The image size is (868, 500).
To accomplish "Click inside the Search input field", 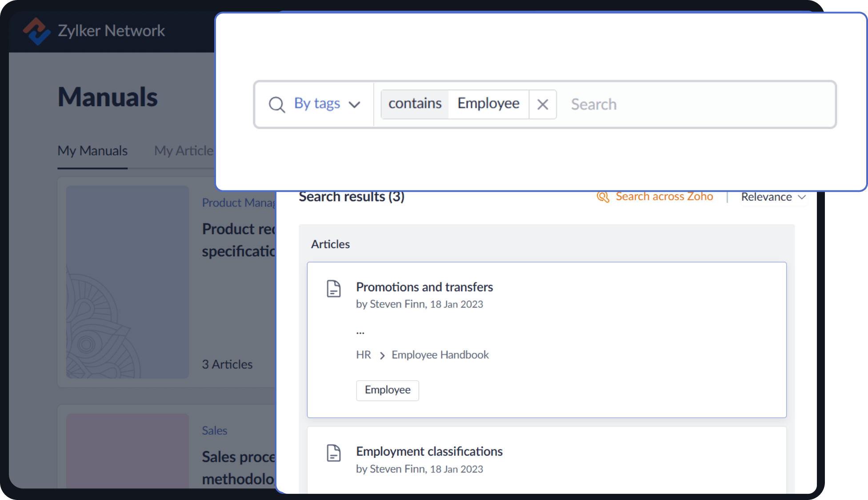I will coord(622,104).
